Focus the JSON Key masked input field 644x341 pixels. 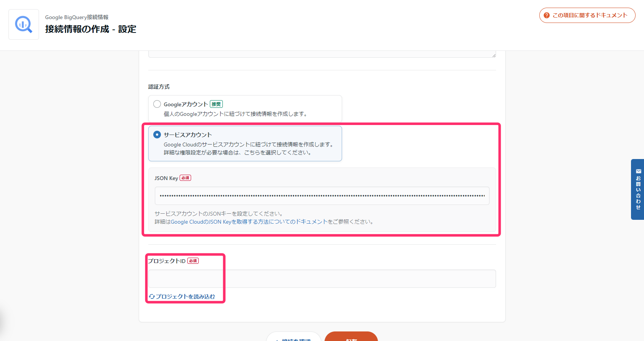click(322, 196)
